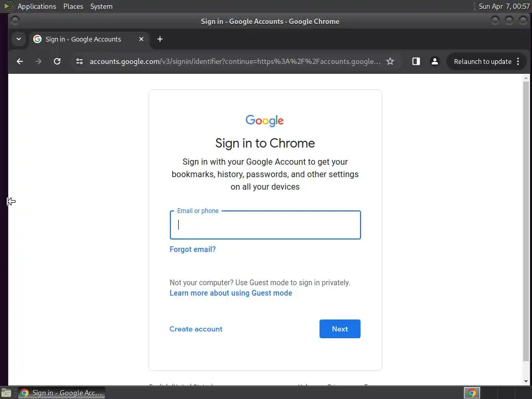Image resolution: width=532 pixels, height=399 pixels.
Task: Open the Applications menu
Action: tap(37, 6)
